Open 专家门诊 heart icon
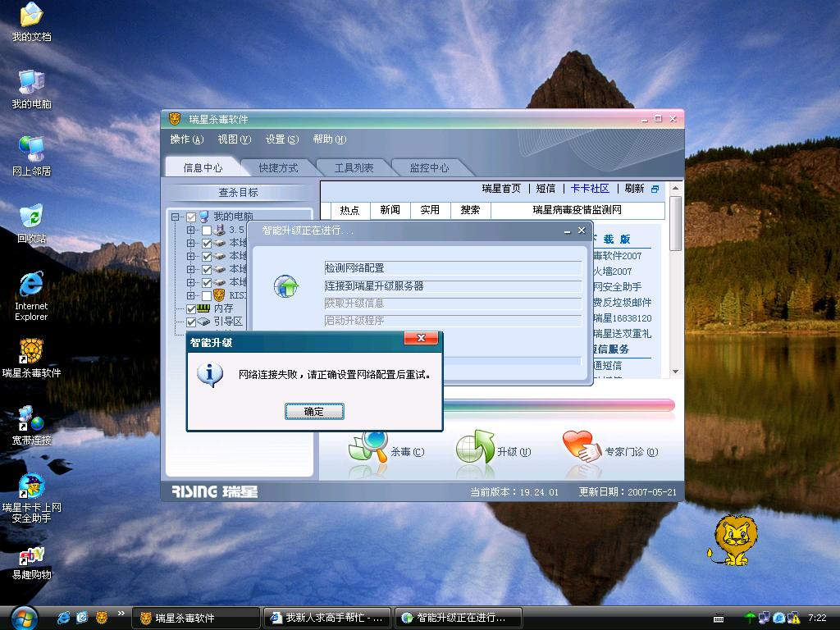840x630 pixels. click(582, 447)
